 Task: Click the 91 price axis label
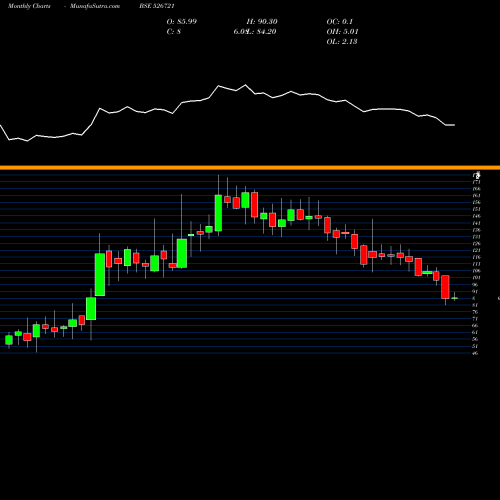click(x=476, y=292)
